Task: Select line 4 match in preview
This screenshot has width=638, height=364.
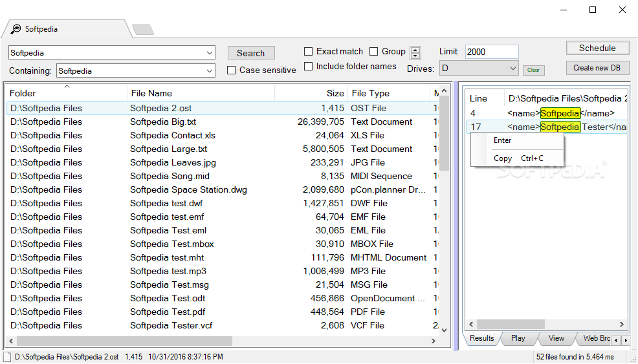Action: coord(547,113)
